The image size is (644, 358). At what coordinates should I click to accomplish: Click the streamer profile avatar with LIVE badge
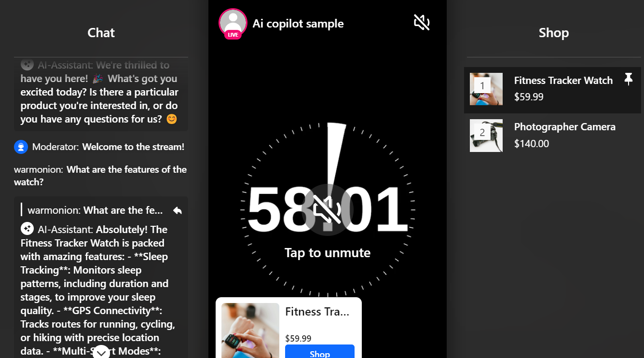(233, 23)
